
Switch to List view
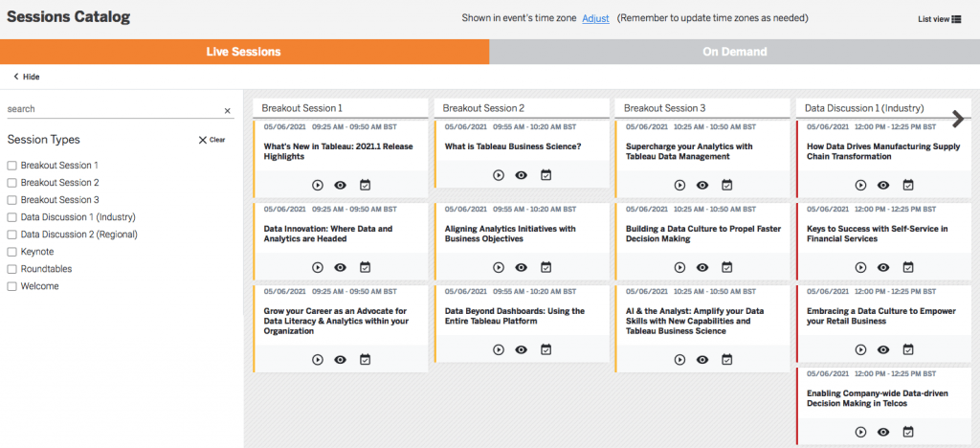pyautogui.click(x=939, y=18)
